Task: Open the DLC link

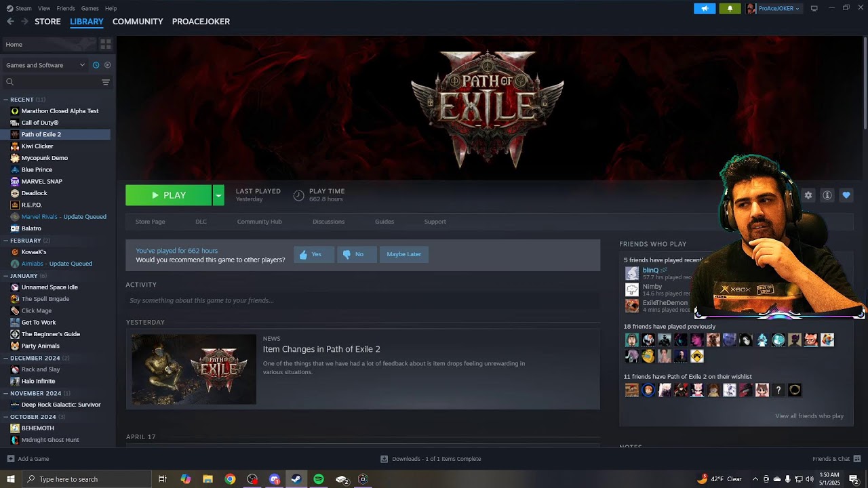Action: point(201,222)
